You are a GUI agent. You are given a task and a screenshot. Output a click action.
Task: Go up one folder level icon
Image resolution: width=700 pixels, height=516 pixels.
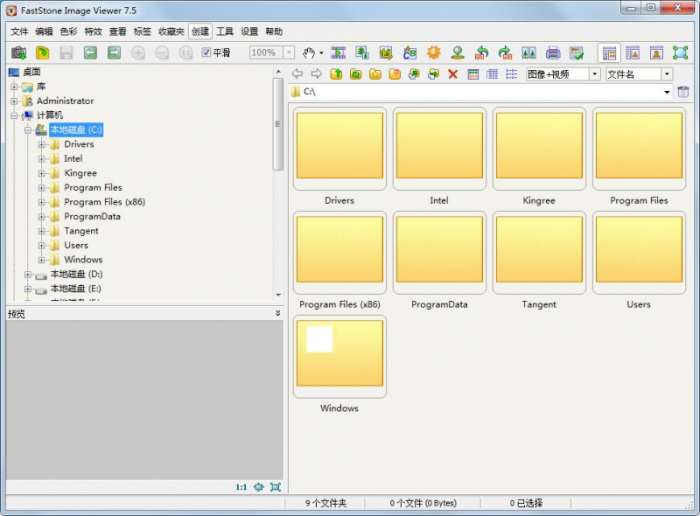click(x=336, y=74)
